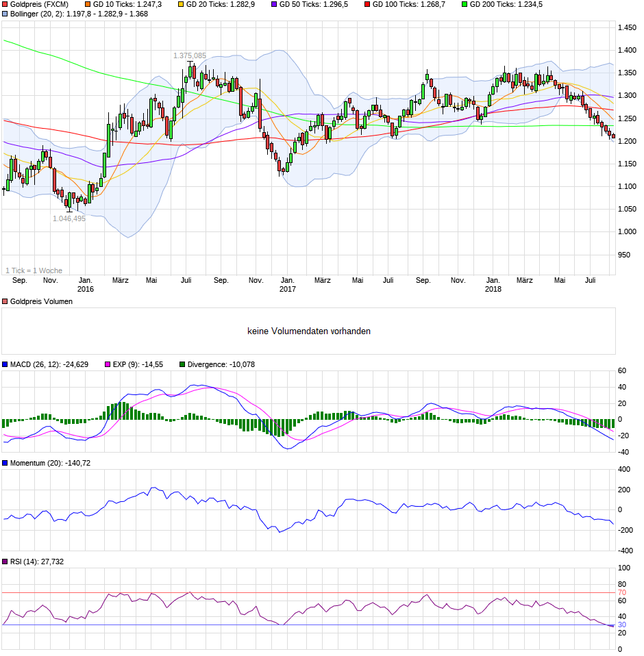Select the yellow GD 20 Ticks legend swatch

click(x=181, y=4)
